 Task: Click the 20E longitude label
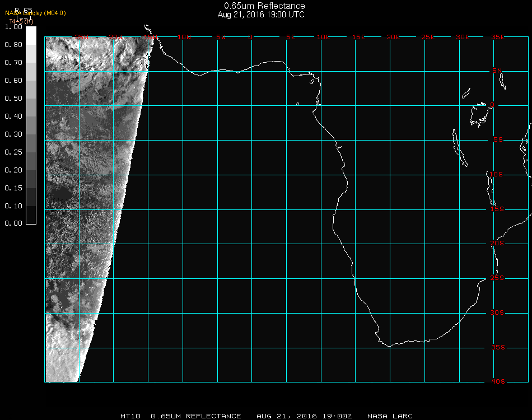[x=394, y=37]
